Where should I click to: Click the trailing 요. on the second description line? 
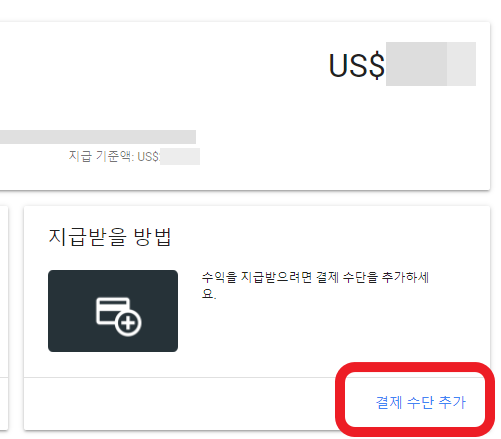(209, 294)
